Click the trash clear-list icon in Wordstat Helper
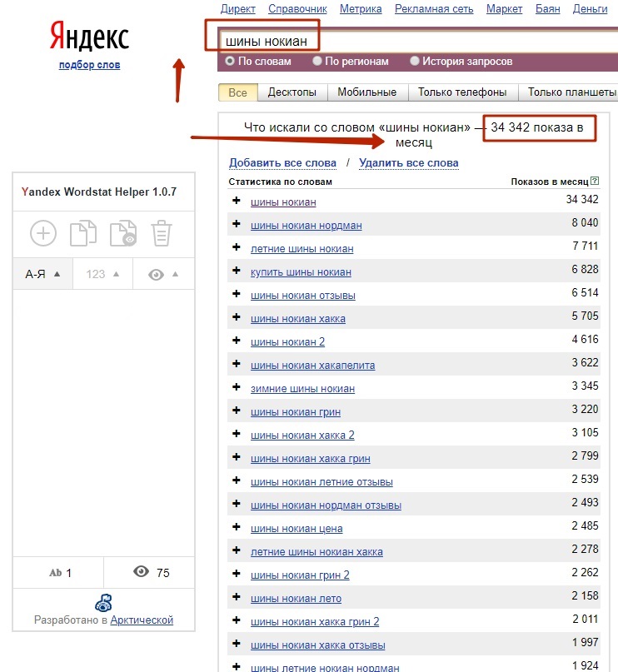The height and width of the screenshot is (672, 618). pyautogui.click(x=161, y=233)
